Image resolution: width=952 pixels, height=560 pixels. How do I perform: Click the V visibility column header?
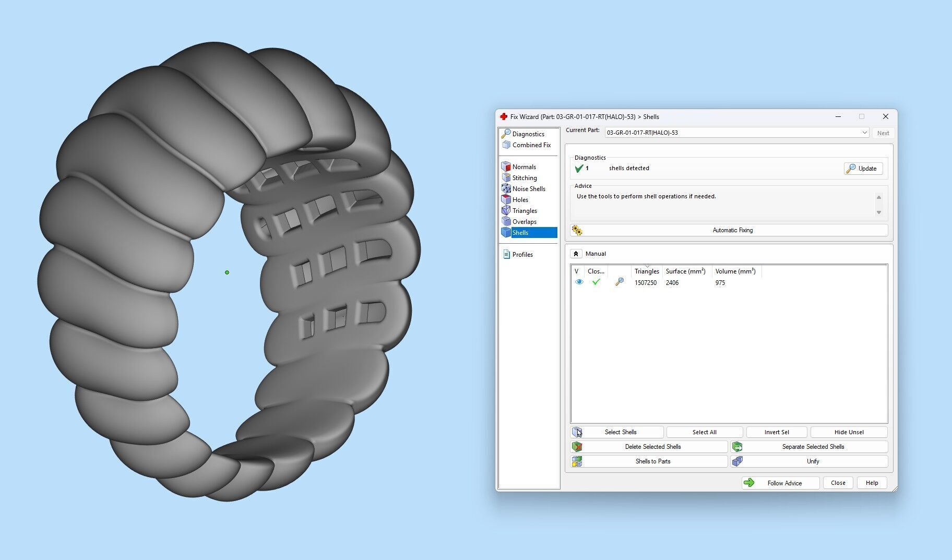(578, 271)
